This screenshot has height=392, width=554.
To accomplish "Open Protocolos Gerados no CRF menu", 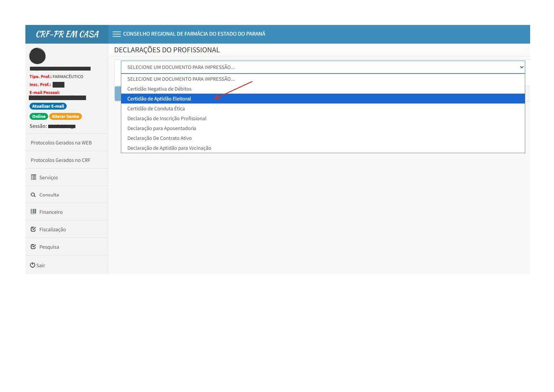I will 61,160.
